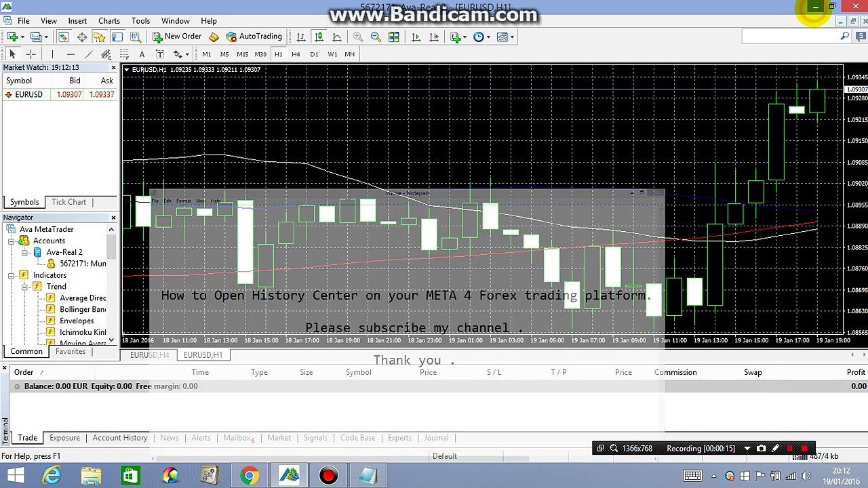
Task: Open the File menu
Action: click(x=23, y=21)
